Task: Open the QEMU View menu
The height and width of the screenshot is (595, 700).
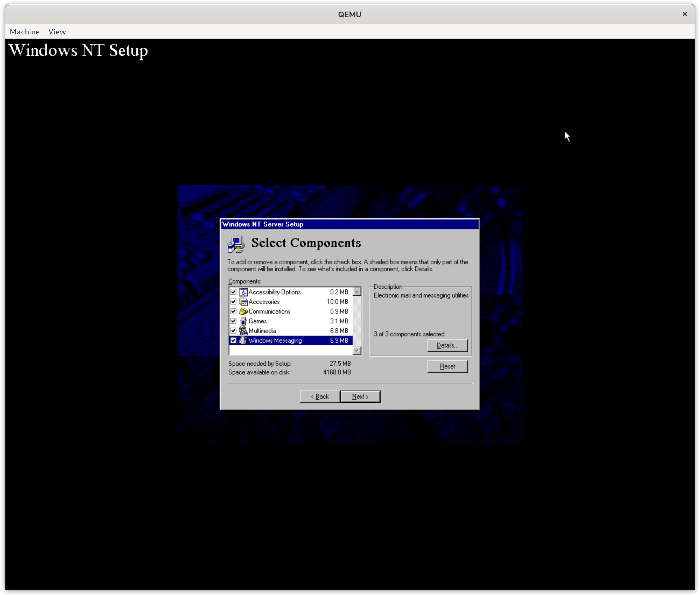Action: coord(57,32)
